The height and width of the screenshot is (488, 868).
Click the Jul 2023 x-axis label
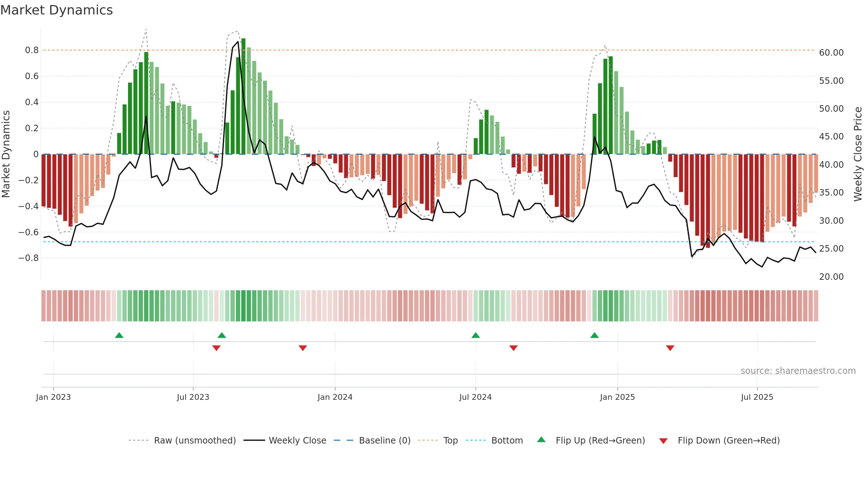click(193, 397)
